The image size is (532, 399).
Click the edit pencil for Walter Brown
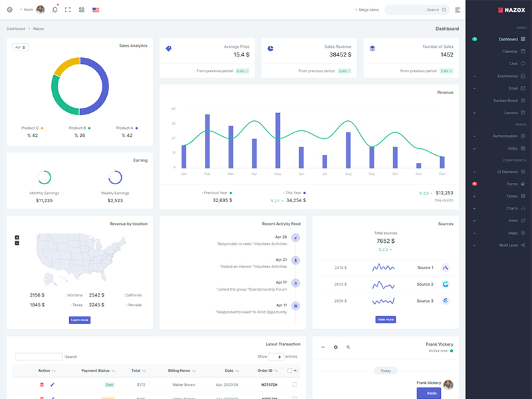(53, 384)
